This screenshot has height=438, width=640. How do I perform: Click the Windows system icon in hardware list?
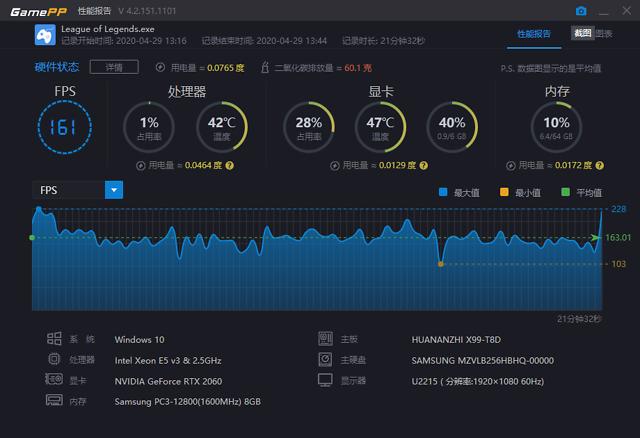point(54,338)
